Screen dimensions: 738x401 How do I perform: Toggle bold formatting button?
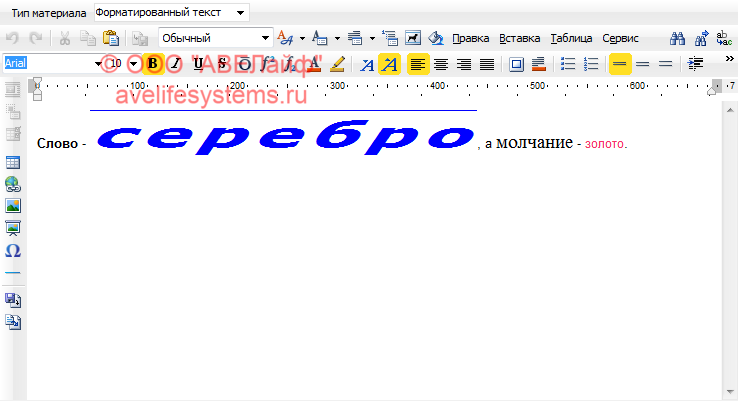(x=153, y=64)
